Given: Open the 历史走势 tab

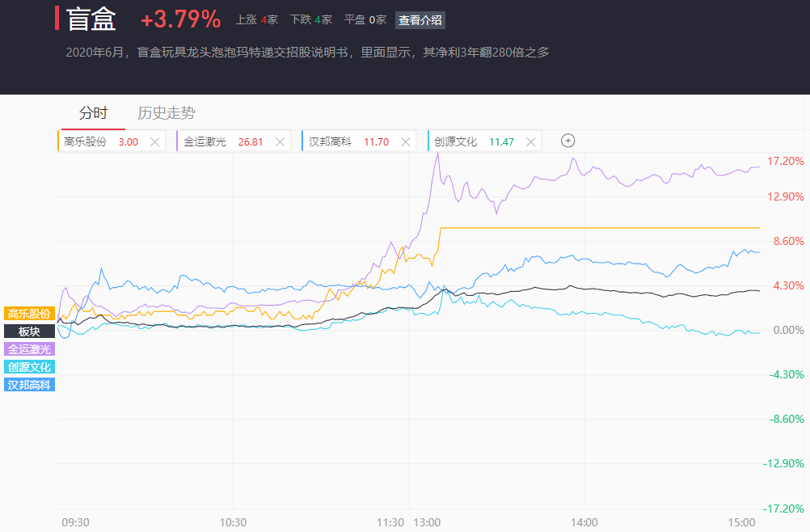Looking at the screenshot, I should pyautogui.click(x=166, y=113).
